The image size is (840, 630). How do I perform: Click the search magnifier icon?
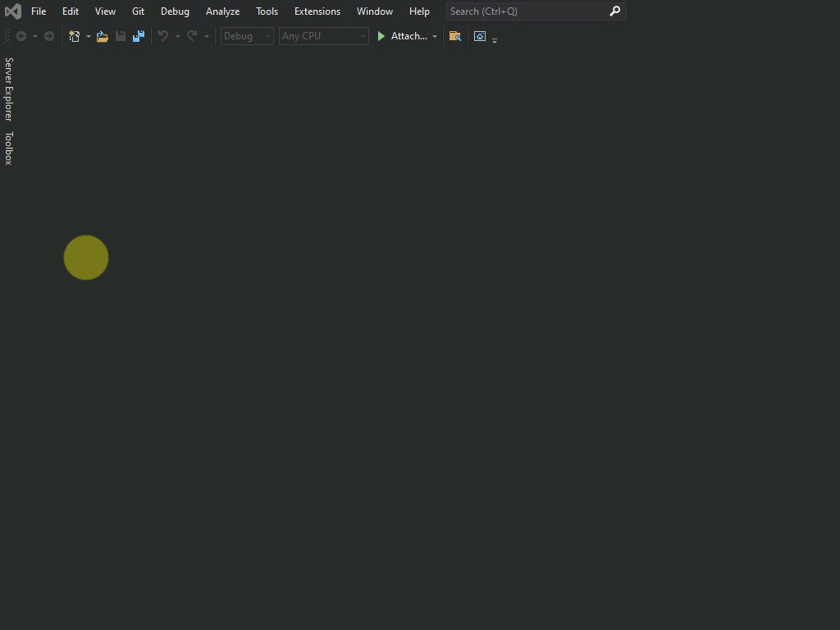click(x=615, y=11)
